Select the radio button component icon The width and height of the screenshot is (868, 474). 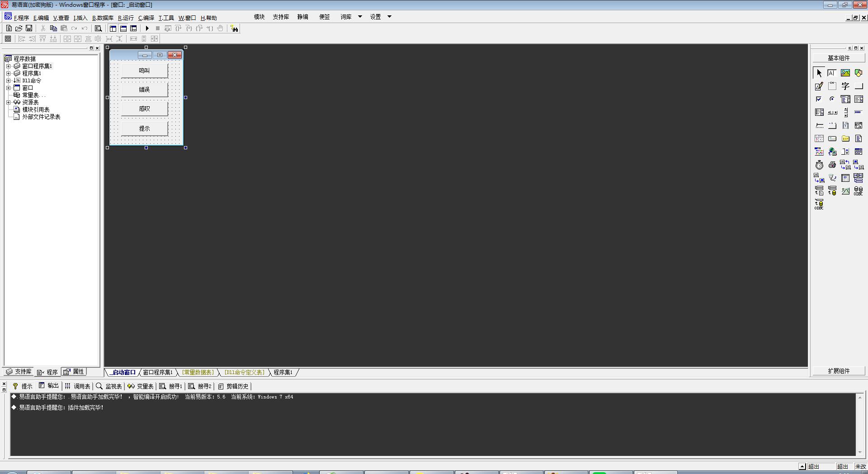pos(832,99)
